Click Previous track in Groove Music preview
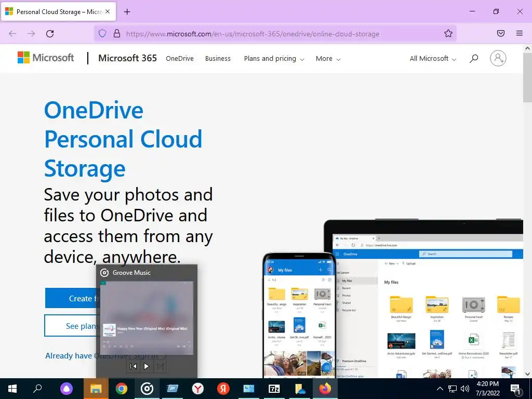The height and width of the screenshot is (399, 532). click(x=134, y=366)
